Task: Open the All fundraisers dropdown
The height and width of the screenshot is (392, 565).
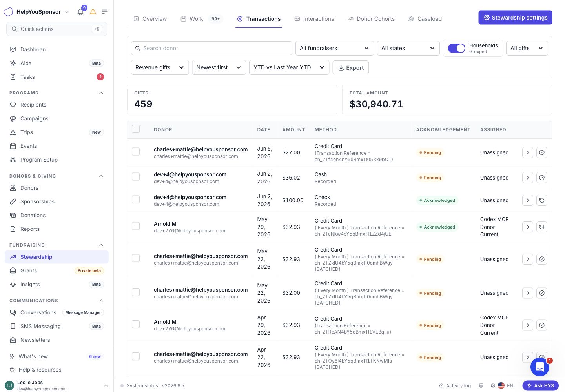Action: 334,48
